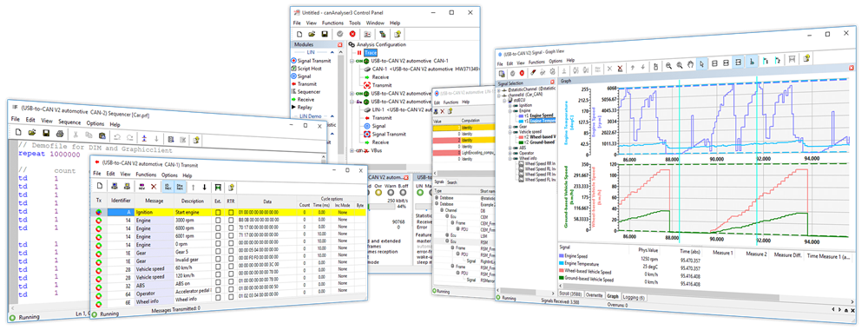868x330 pixels.
Task: Toggle RTR checkbox for Ignition row
Action: coord(230,212)
